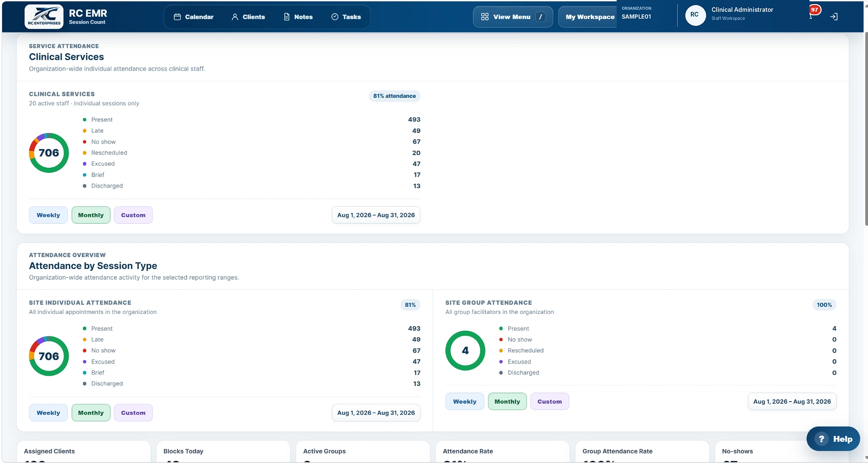Click the Group Attendance Rate card
868x463 pixels.
pyautogui.click(x=643, y=452)
